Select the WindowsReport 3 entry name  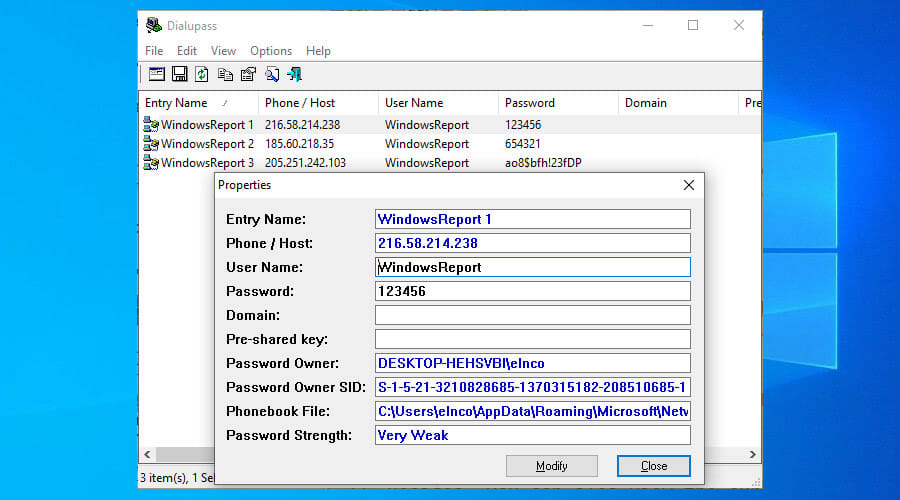coord(207,162)
